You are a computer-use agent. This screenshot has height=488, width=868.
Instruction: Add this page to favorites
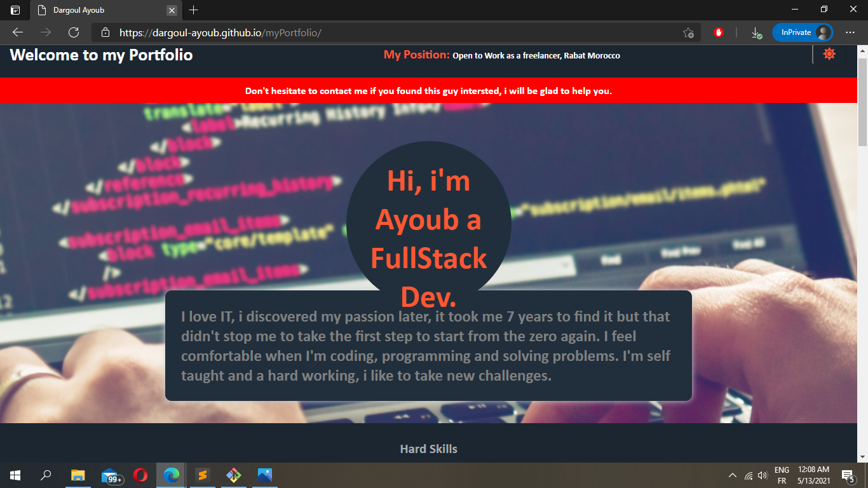tap(688, 32)
